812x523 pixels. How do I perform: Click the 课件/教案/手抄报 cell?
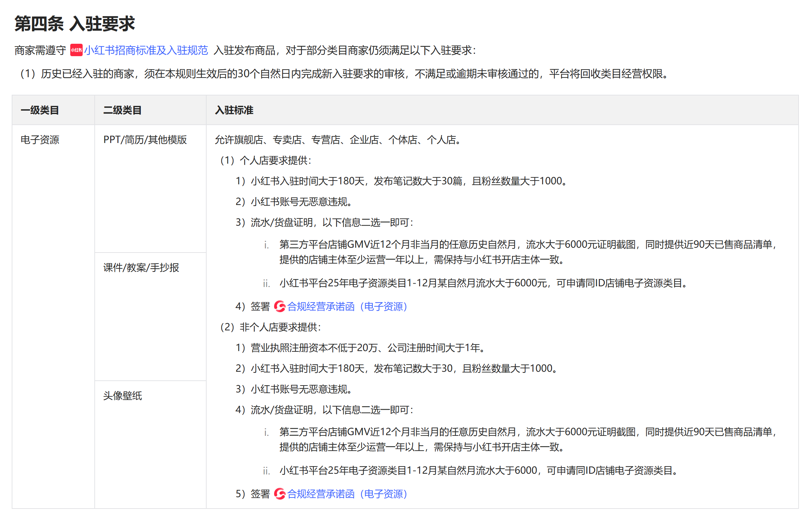pyautogui.click(x=141, y=267)
